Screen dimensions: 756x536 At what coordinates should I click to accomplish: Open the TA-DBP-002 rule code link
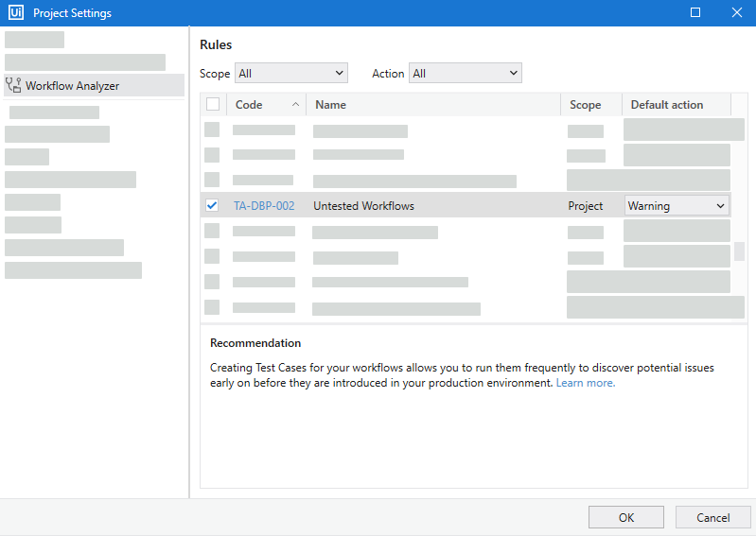tap(264, 206)
